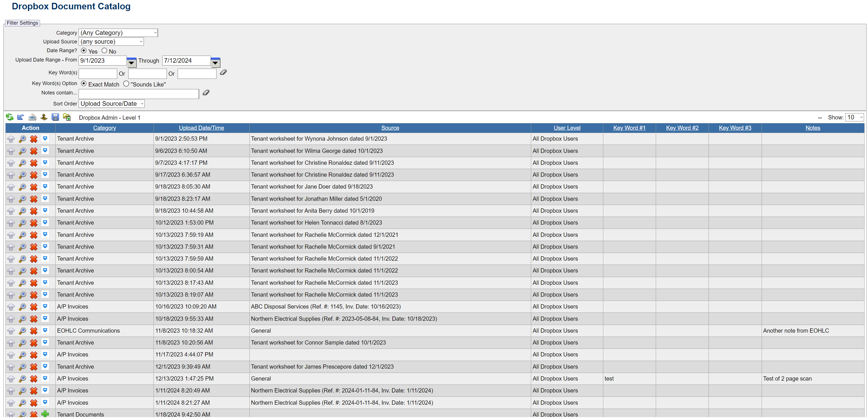This screenshot has width=868, height=418.
Task: Open the From date calendar picker
Action: click(x=131, y=62)
